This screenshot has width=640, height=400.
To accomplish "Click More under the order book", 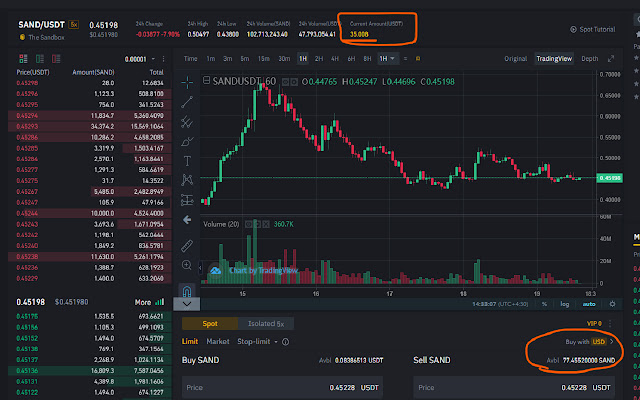I will 149,302.
